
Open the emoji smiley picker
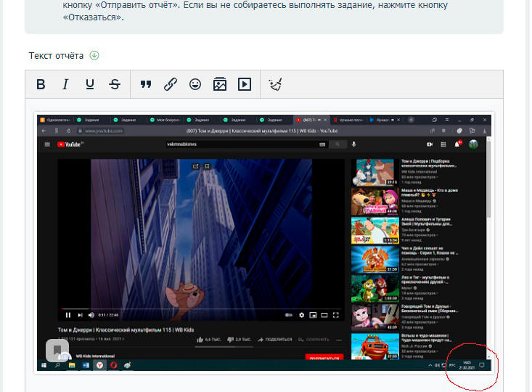(x=195, y=84)
